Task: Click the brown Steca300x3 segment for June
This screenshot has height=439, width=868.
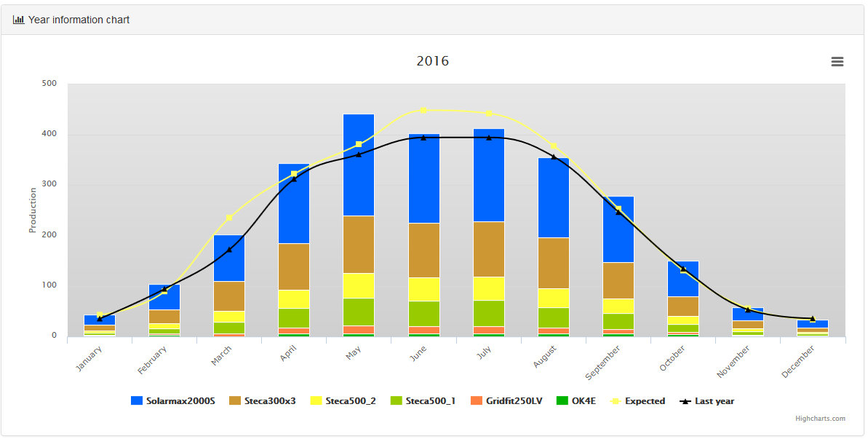Action: point(423,250)
